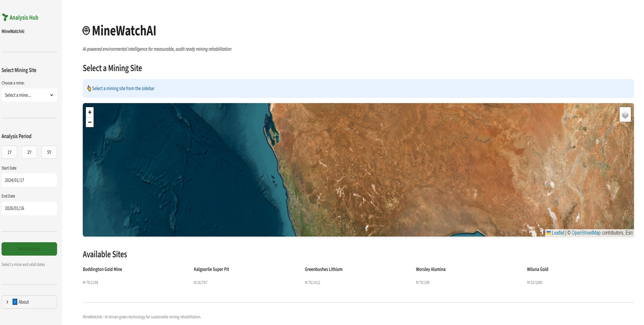Click the Start Date field
This screenshot has width=644, height=325.
(x=29, y=180)
